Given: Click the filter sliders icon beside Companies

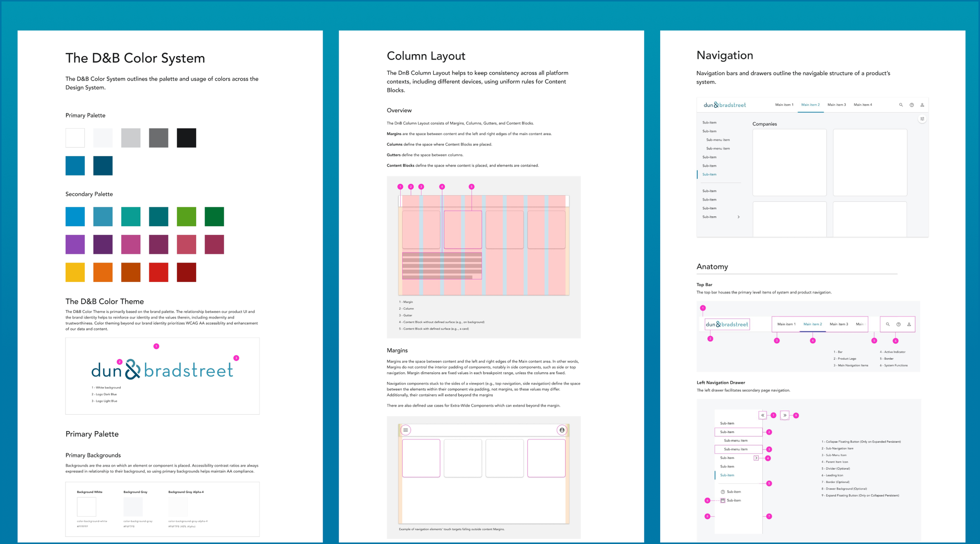Looking at the screenshot, I should (x=922, y=119).
